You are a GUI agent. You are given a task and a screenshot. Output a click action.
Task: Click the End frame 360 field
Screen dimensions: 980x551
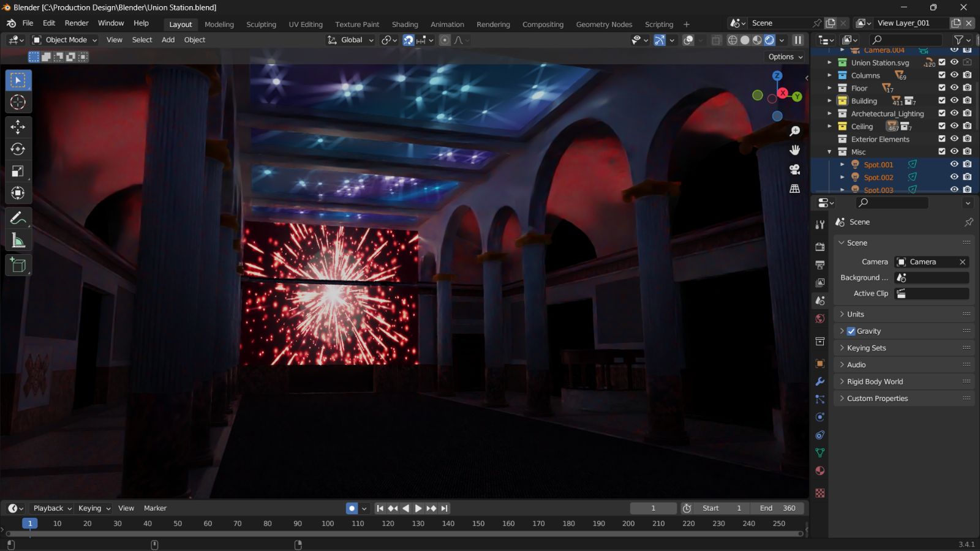click(777, 508)
